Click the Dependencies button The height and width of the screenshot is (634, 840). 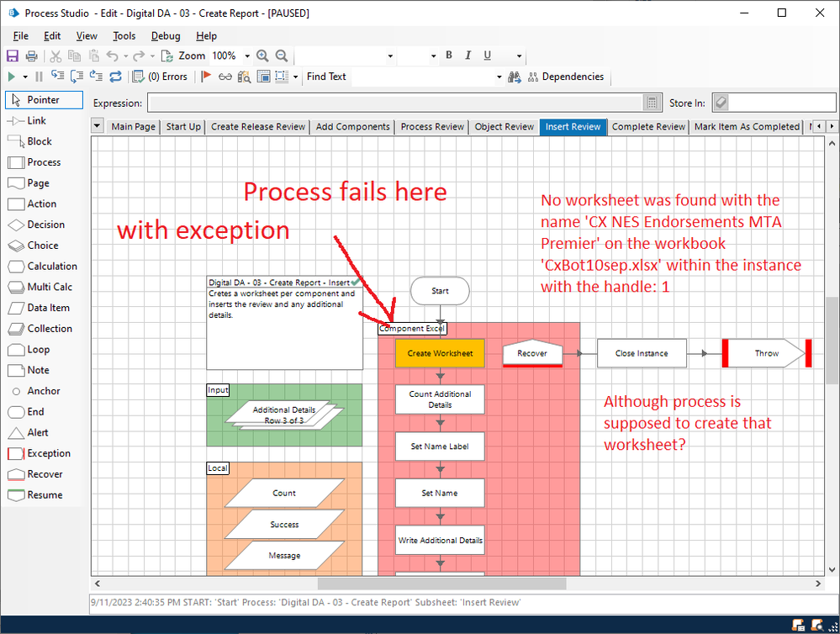point(565,77)
